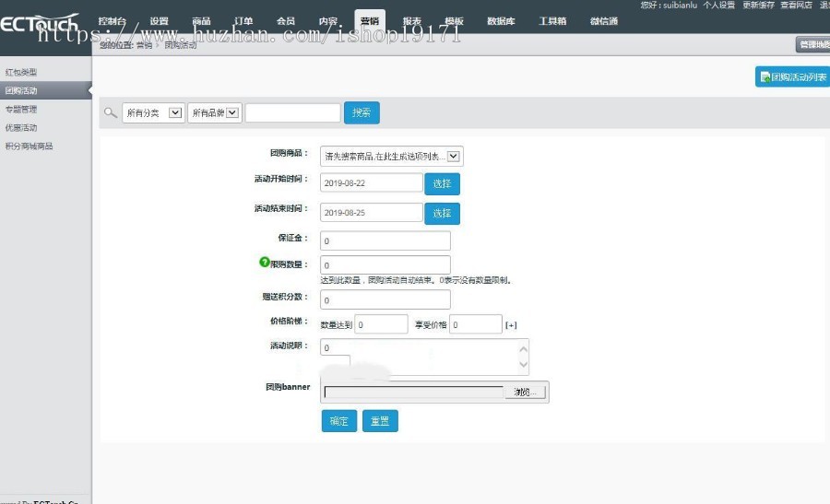Click the green help icon beside 限购数量

(x=264, y=262)
